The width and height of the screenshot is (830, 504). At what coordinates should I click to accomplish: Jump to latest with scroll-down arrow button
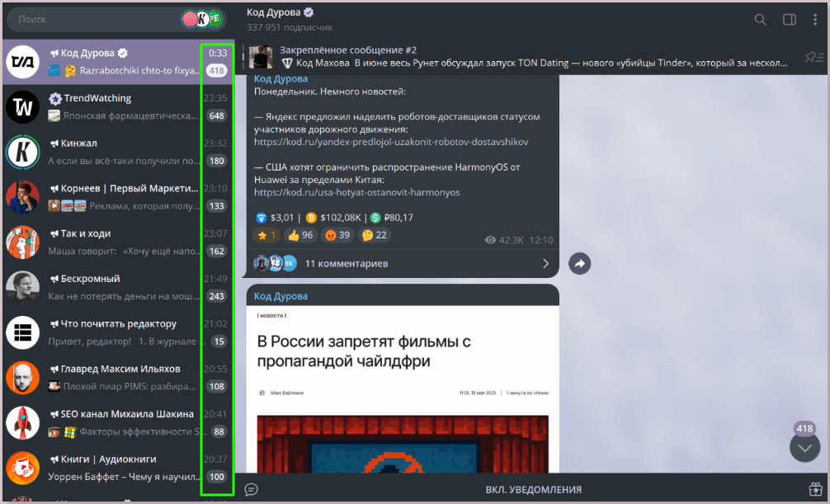point(804,447)
